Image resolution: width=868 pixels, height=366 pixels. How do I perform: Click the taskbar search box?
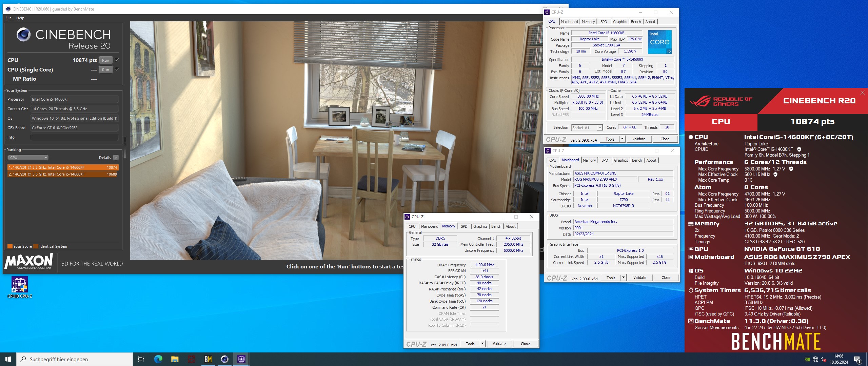(75, 359)
